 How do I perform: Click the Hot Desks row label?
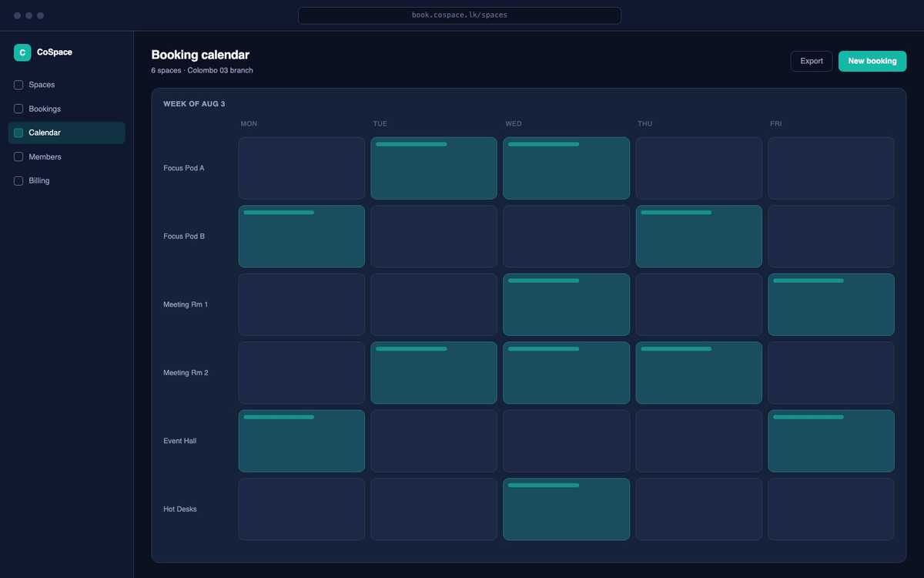pyautogui.click(x=180, y=509)
